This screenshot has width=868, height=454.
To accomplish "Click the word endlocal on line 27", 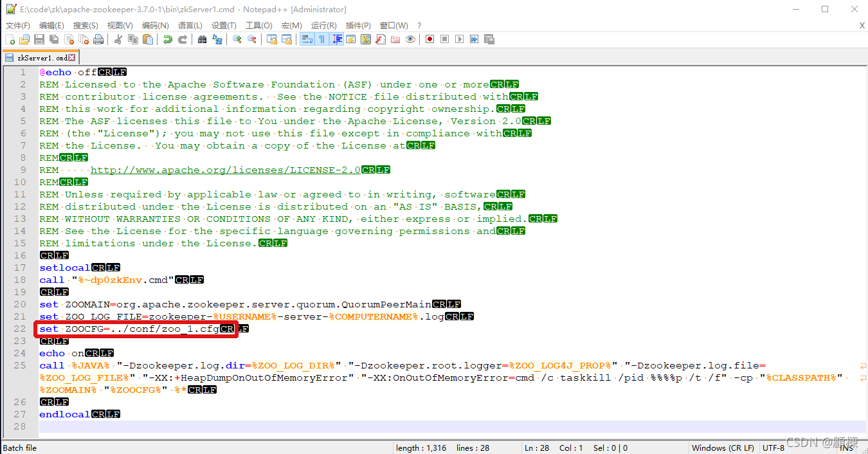I will (x=65, y=414).
